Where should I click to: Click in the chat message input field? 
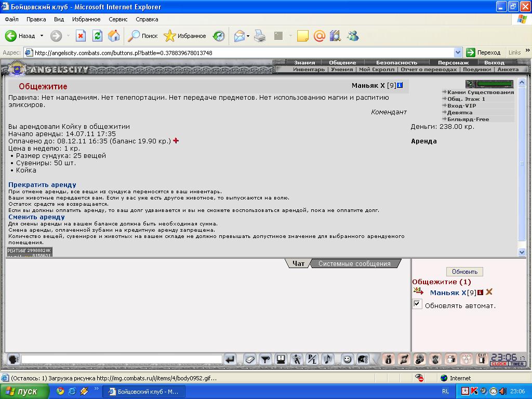click(x=122, y=360)
